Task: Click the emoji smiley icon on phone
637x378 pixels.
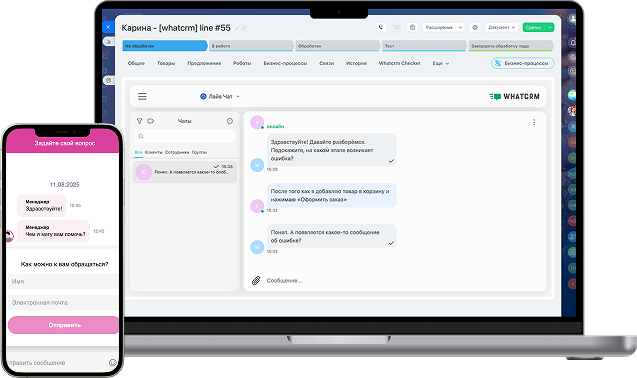Action: tap(113, 363)
